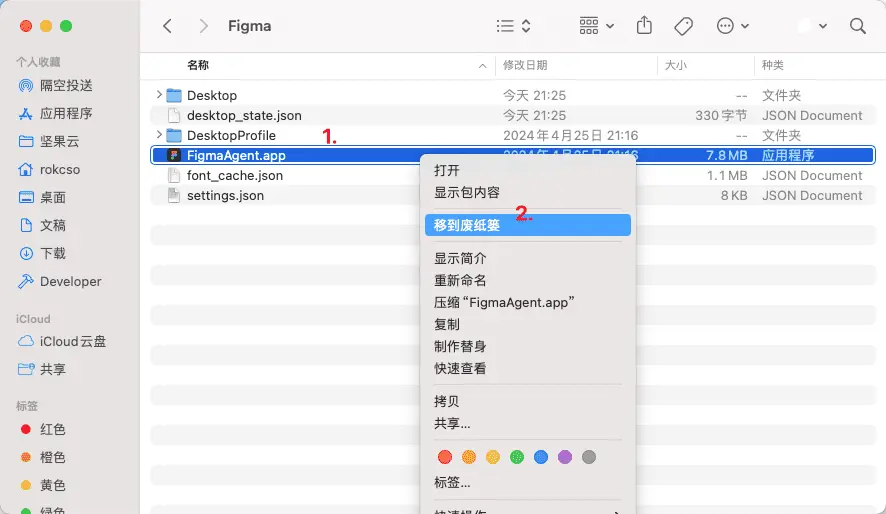Expand the Desktop folder row
This screenshot has height=514, width=886.
159,95
